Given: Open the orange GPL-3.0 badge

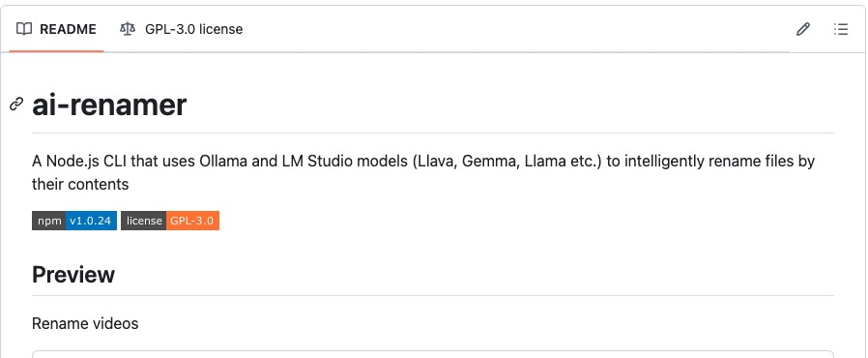Looking at the screenshot, I should pos(192,221).
